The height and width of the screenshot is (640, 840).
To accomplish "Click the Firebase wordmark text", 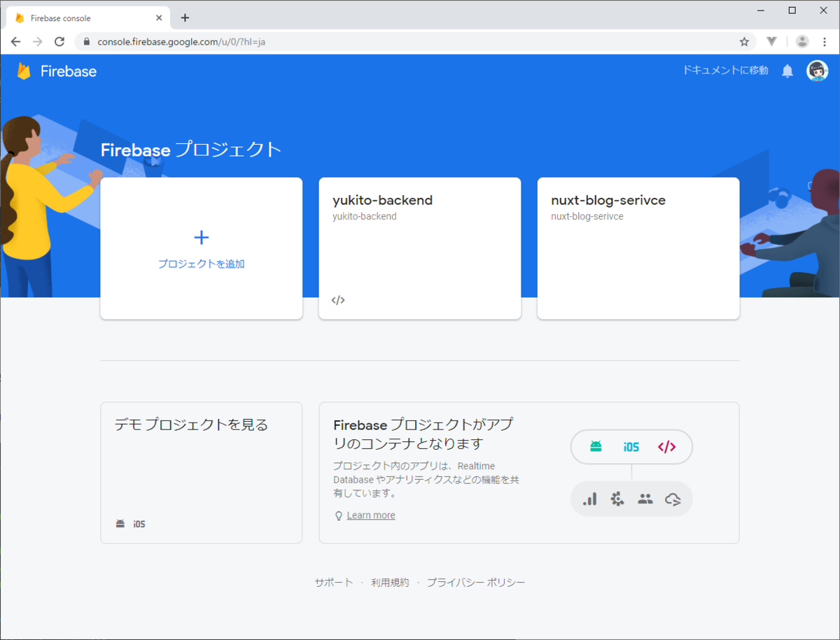I will [x=69, y=71].
